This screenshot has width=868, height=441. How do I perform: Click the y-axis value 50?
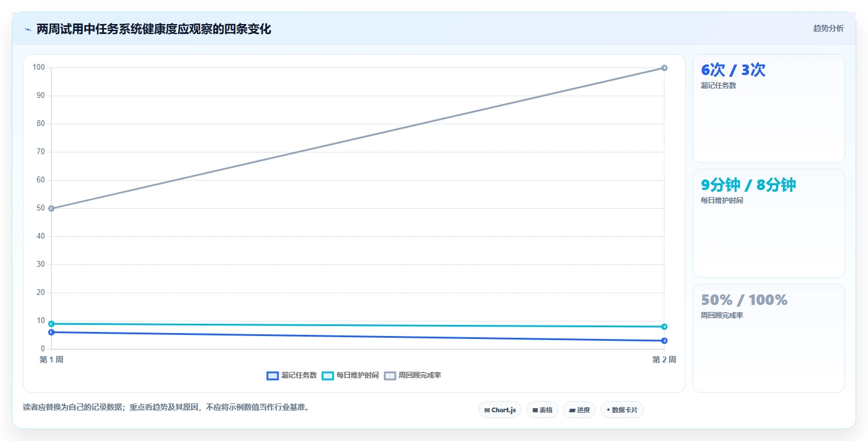click(x=41, y=208)
